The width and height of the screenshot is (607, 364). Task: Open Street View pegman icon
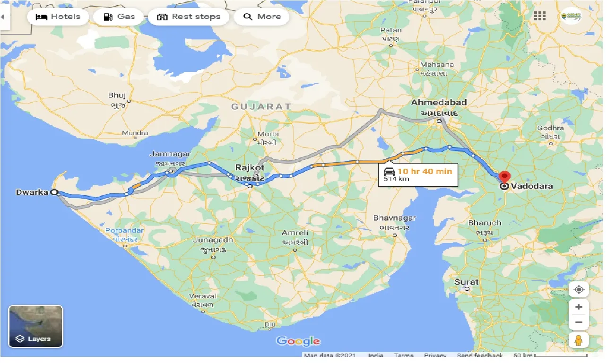(x=579, y=340)
